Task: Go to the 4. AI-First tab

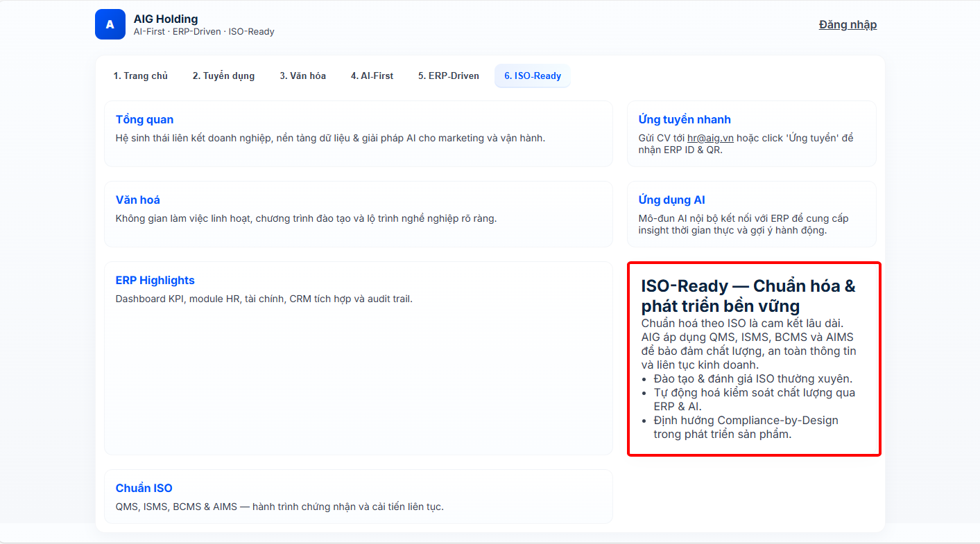Action: click(x=372, y=76)
